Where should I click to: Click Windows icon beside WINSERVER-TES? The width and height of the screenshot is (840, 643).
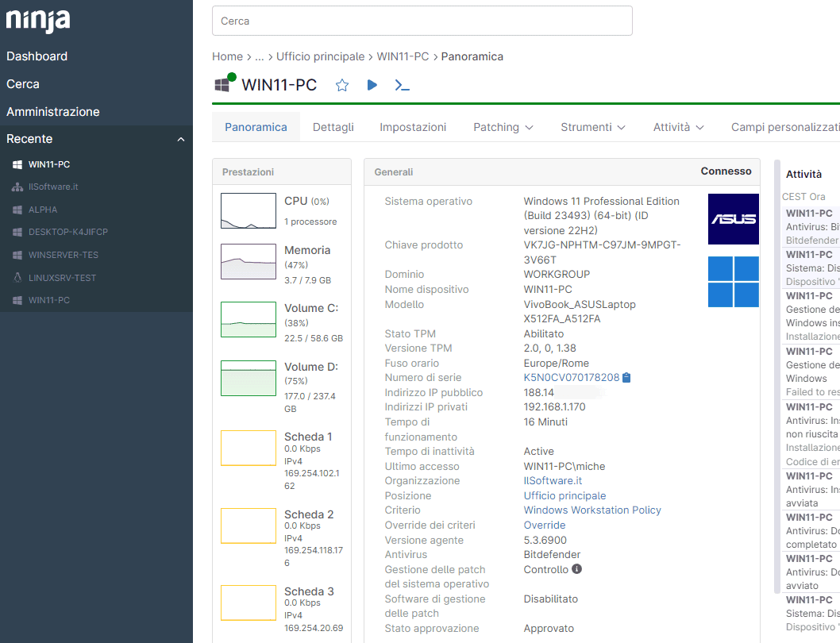coord(17,255)
